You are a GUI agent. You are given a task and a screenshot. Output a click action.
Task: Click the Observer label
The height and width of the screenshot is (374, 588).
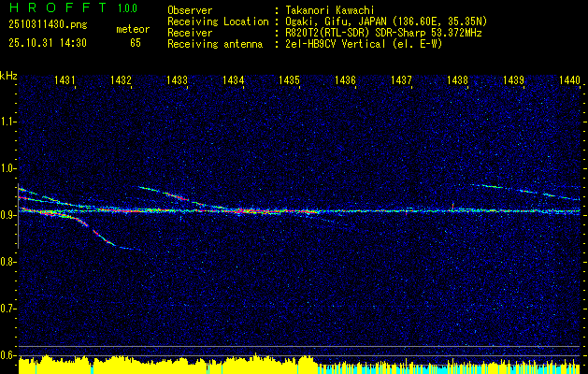pos(190,10)
